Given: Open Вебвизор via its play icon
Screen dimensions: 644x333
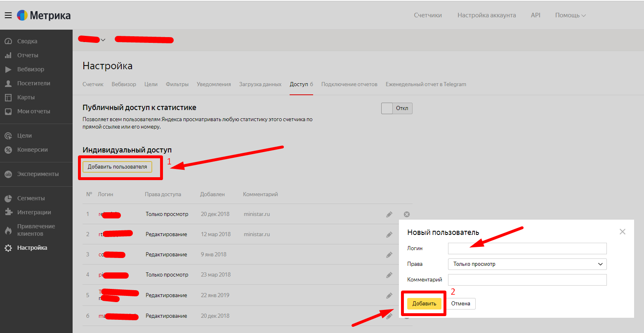Looking at the screenshot, I should pos(8,69).
